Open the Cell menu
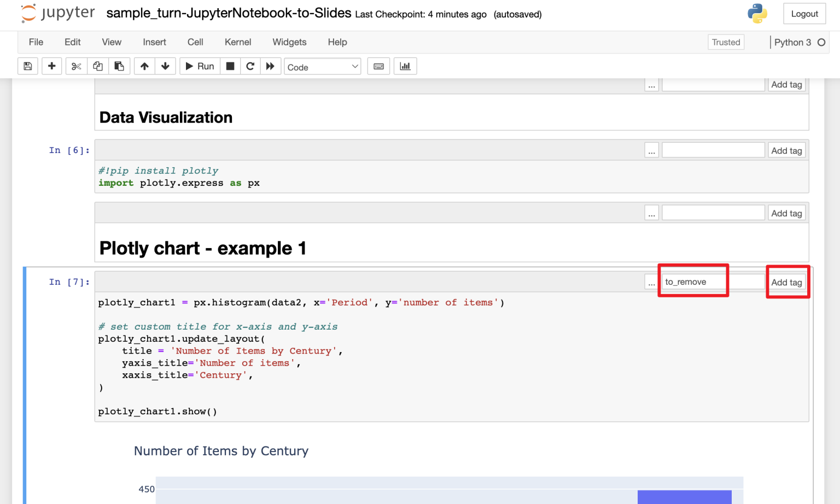This screenshot has width=840, height=504. point(195,42)
